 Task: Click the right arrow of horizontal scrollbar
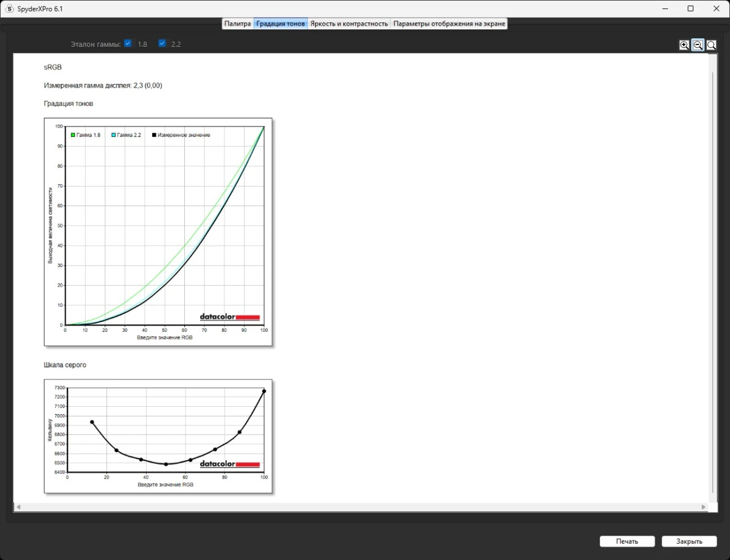pyautogui.click(x=704, y=507)
